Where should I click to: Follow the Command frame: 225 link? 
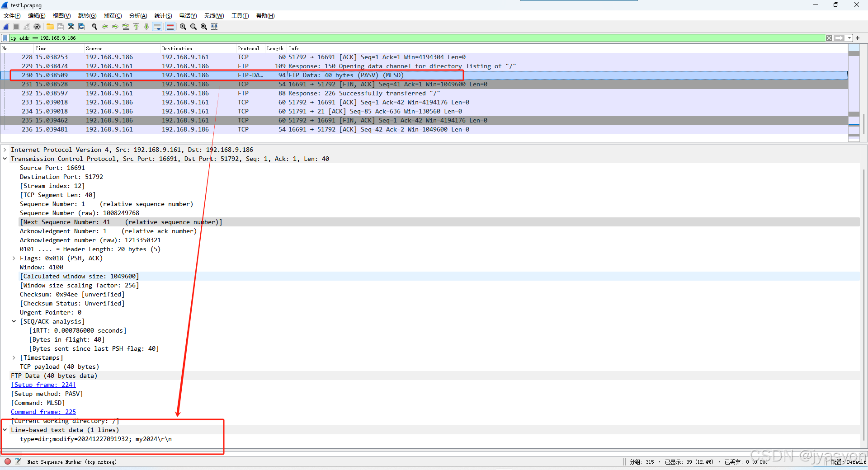click(x=43, y=412)
